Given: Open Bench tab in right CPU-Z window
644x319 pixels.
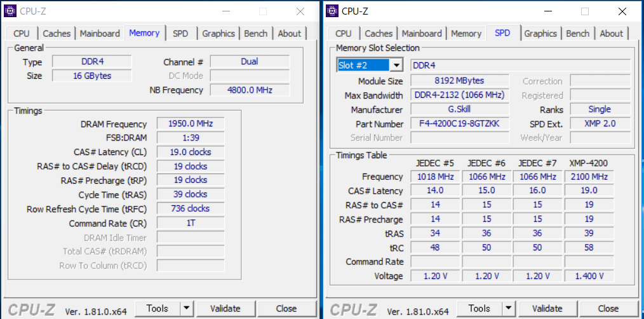Looking at the screenshot, I should tap(578, 34).
